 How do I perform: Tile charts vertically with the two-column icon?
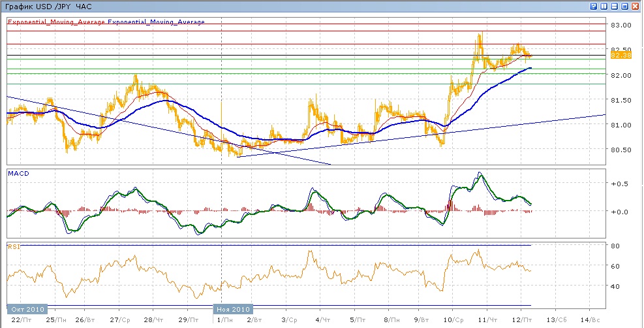point(604,6)
